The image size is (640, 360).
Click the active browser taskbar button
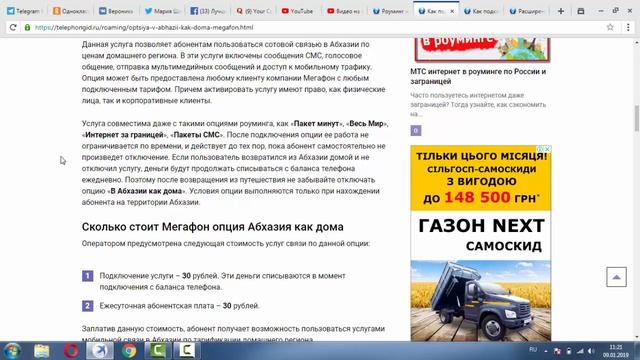click(x=100, y=351)
